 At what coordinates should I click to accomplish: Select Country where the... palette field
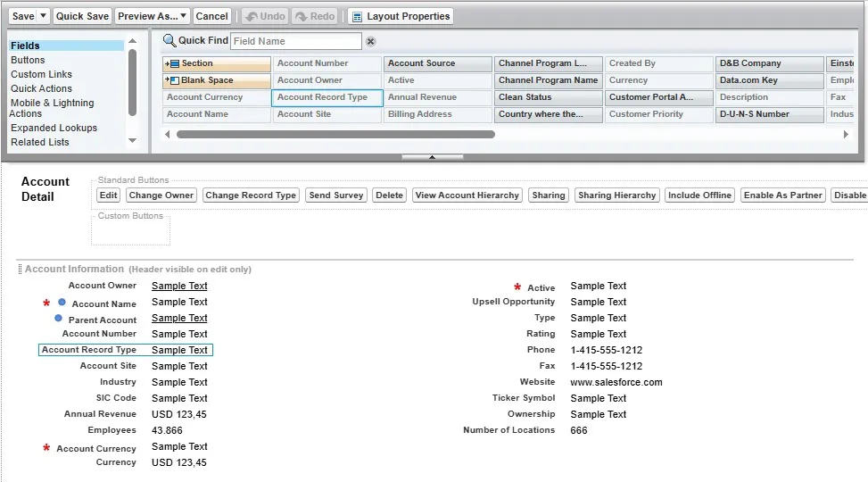point(548,114)
